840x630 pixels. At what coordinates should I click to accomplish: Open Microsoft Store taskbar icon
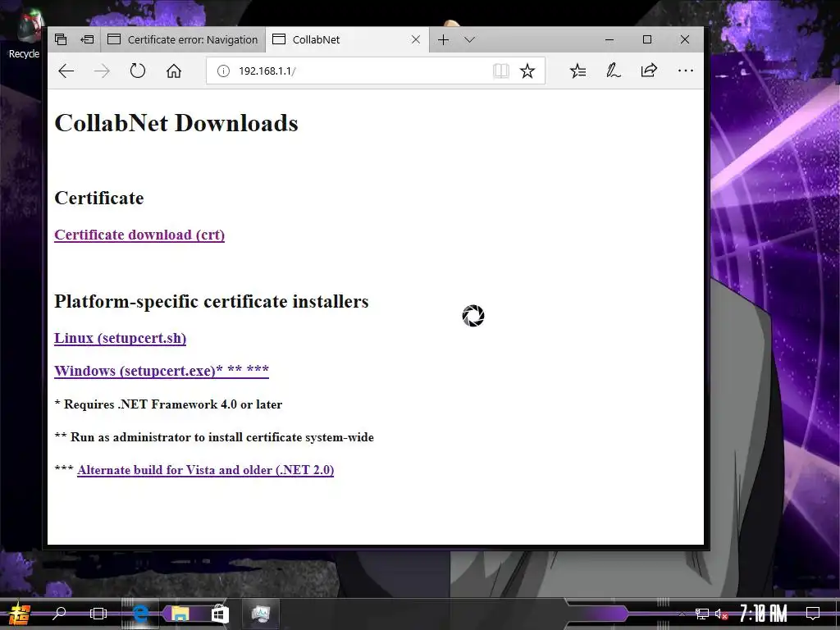(x=219, y=614)
